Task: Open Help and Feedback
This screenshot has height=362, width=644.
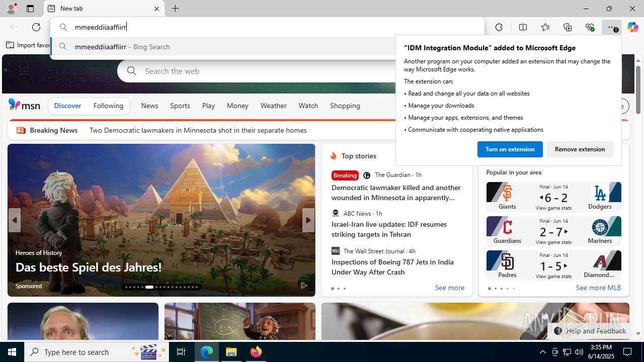Action: point(590,331)
